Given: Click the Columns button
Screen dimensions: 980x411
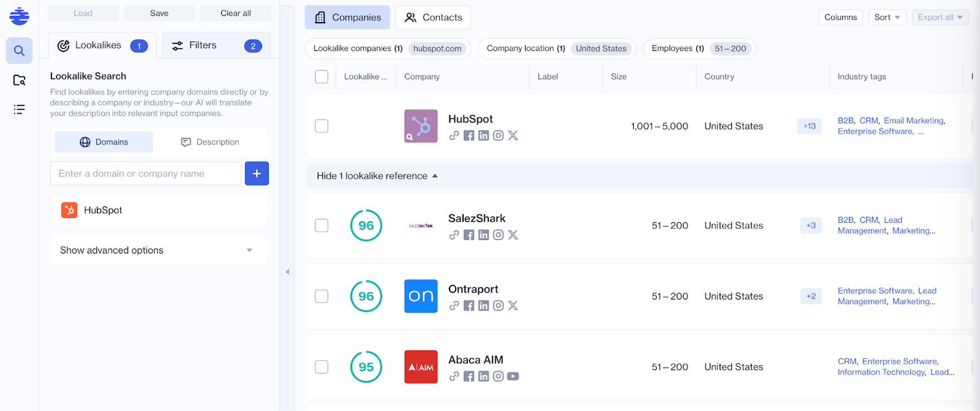Looking at the screenshot, I should tap(840, 17).
